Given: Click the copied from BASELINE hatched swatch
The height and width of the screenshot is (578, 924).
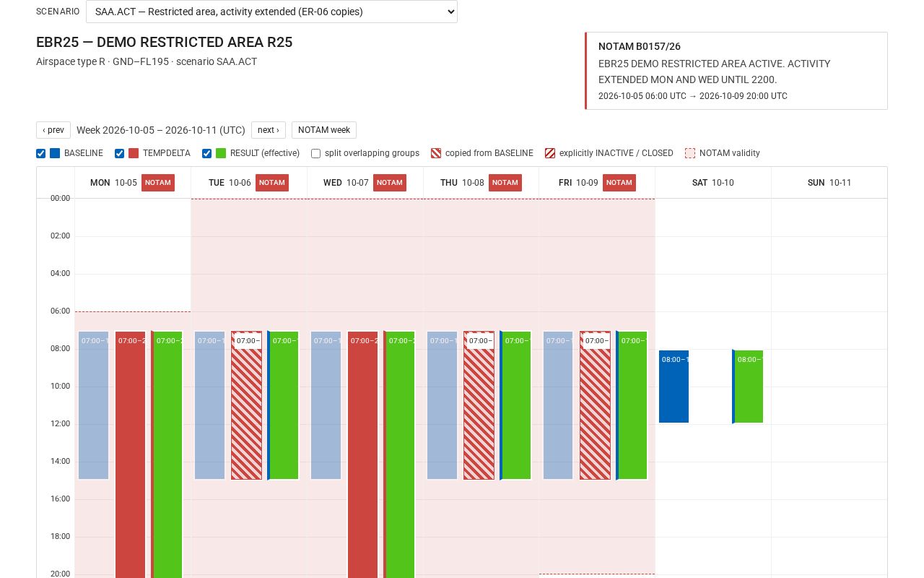Looking at the screenshot, I should (436, 153).
